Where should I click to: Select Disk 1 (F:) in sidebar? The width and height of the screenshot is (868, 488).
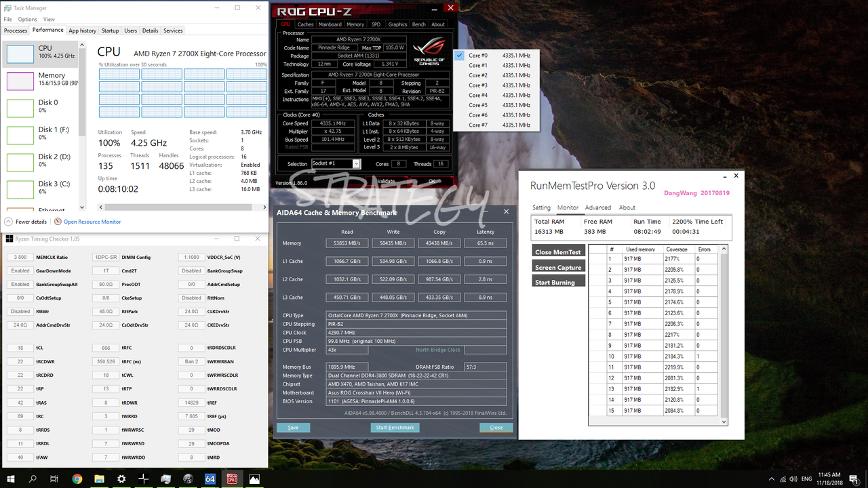[41, 135]
